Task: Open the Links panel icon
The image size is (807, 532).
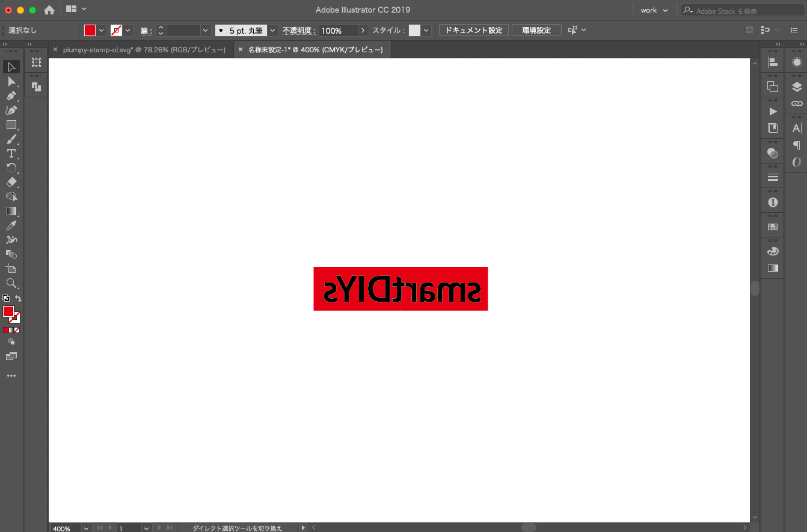Action: pos(797,103)
